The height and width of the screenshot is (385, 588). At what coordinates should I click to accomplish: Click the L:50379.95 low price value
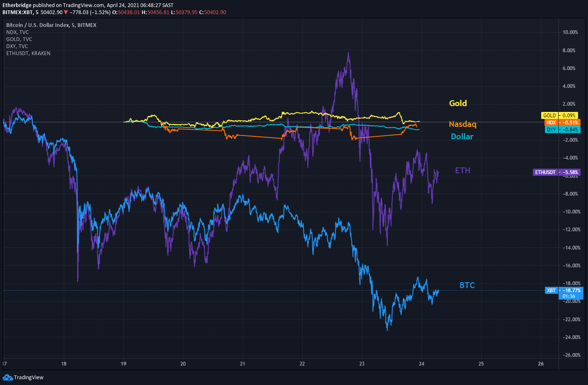[x=184, y=12]
